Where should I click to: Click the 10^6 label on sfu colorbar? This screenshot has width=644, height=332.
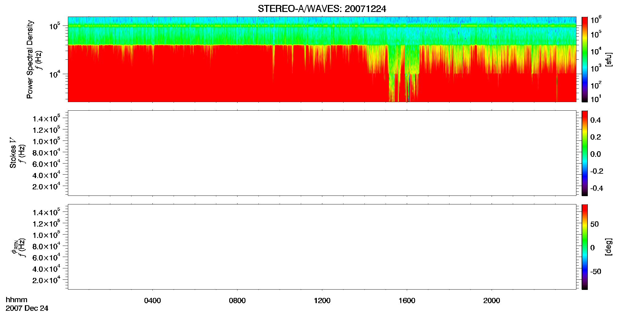pos(596,20)
